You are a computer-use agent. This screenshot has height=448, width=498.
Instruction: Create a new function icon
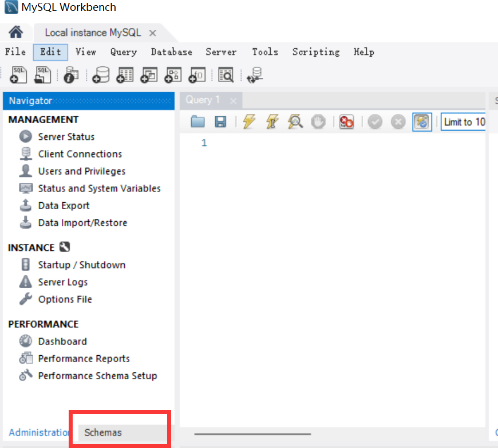197,75
